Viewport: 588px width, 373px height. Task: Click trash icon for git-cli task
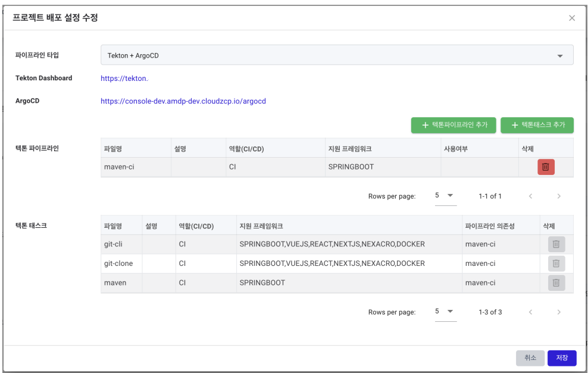point(556,244)
